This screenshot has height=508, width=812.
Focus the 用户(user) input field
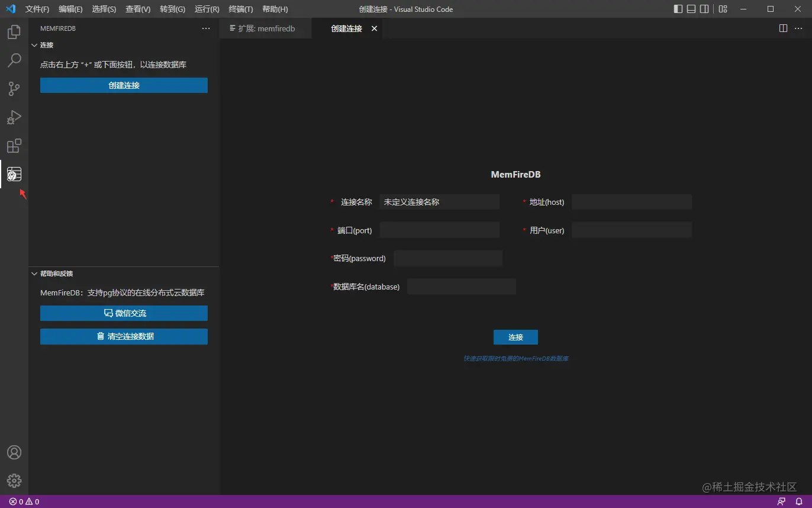631,230
